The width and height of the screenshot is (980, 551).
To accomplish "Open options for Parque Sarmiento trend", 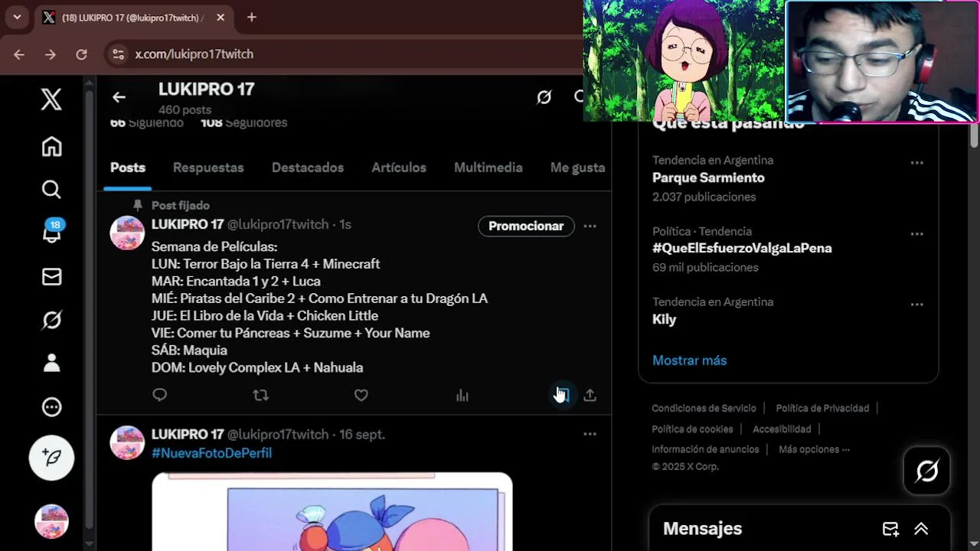I will pyautogui.click(x=916, y=163).
